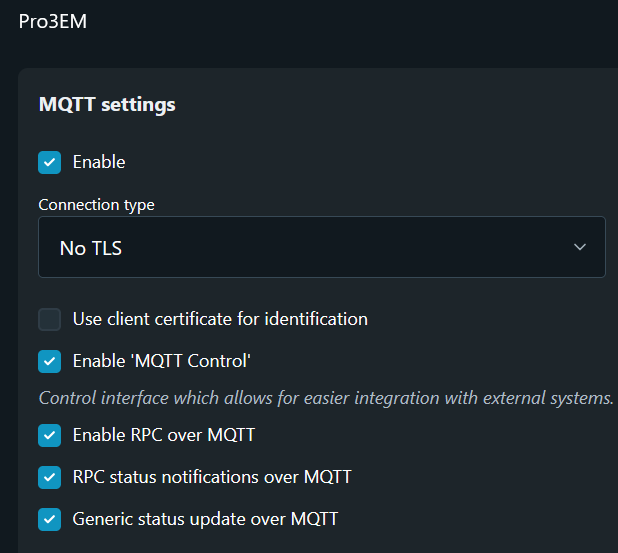Click the 'Enable' label text
Viewport: 618px width, 553px height.
[99, 162]
